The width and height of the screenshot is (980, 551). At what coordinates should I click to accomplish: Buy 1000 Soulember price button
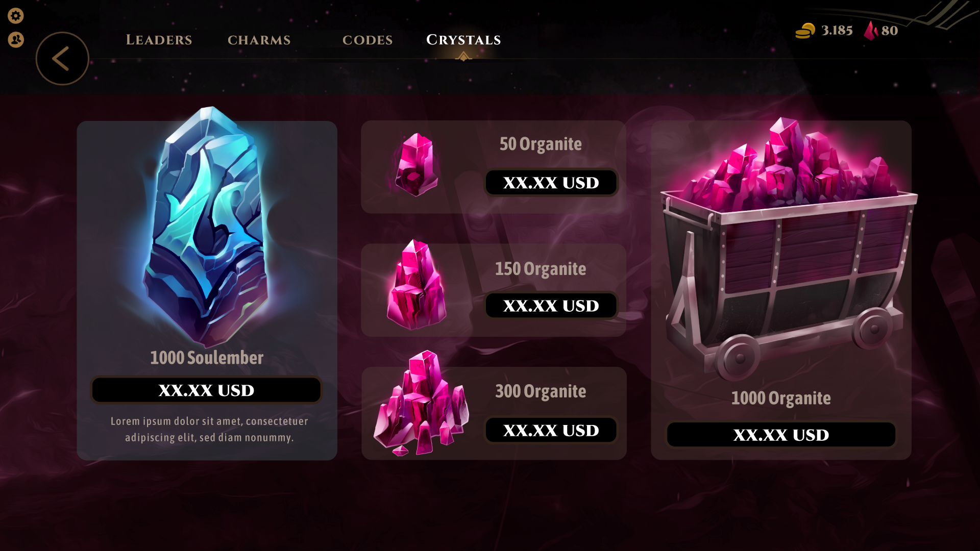click(206, 390)
